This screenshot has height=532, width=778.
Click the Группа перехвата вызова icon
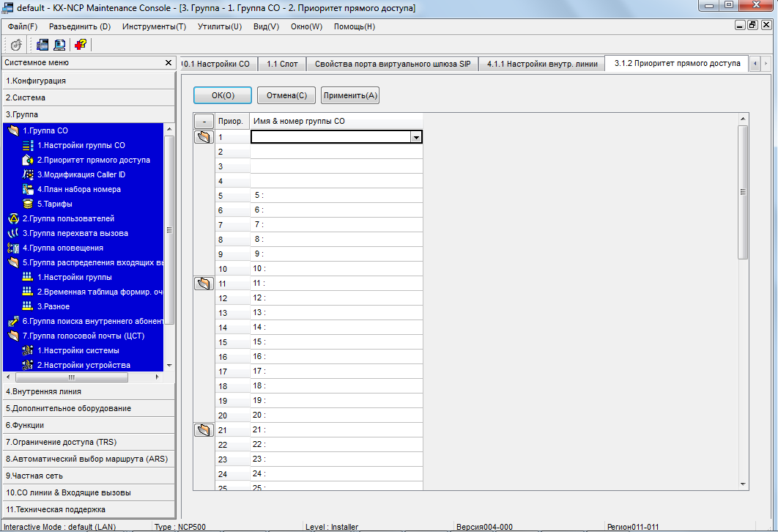[12, 233]
